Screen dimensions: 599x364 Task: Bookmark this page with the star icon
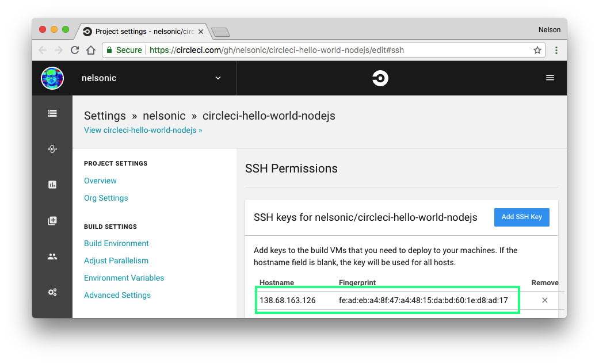tap(537, 50)
